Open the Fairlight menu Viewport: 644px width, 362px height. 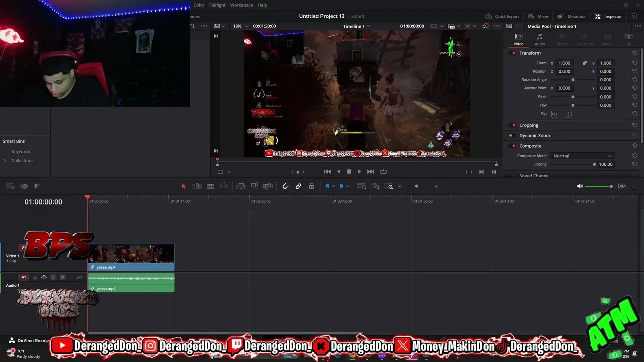coord(217,5)
